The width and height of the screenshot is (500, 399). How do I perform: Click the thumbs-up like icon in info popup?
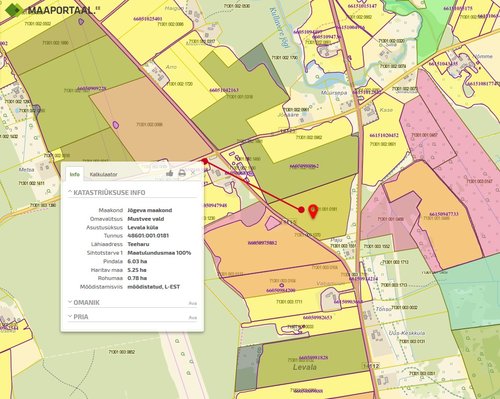[170, 173]
